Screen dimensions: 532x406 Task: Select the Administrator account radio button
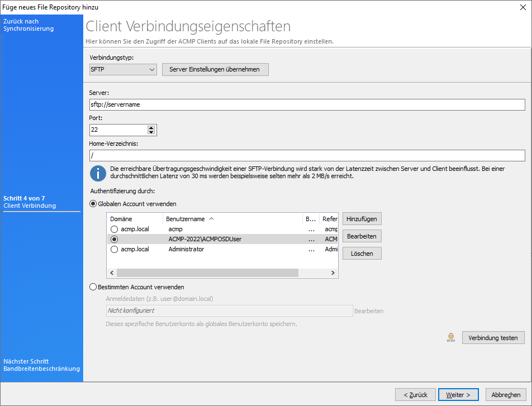(x=115, y=249)
